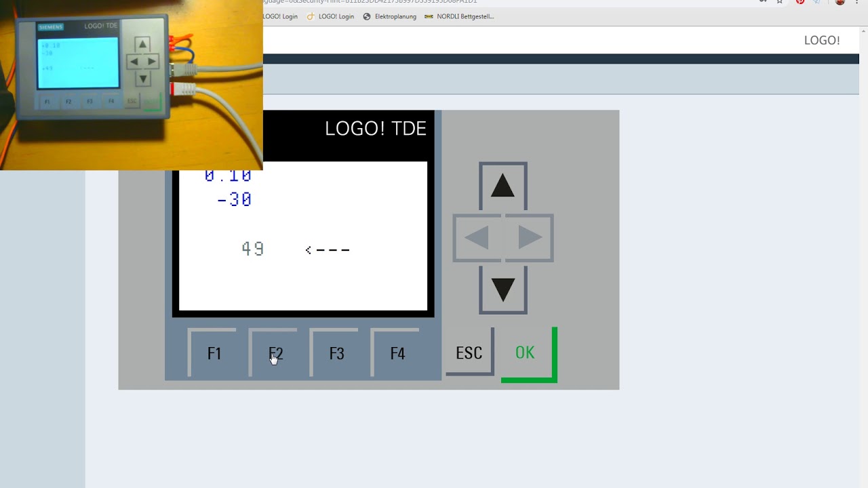Image resolution: width=868 pixels, height=488 pixels.
Task: Open the Elektroplanung bookmark
Action: (x=389, y=16)
